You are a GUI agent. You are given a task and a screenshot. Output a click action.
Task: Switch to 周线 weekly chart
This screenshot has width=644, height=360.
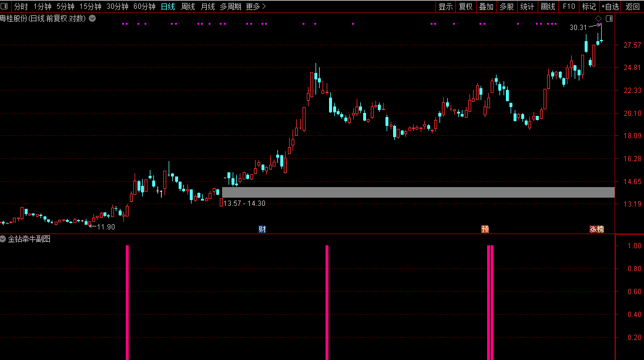[188, 6]
